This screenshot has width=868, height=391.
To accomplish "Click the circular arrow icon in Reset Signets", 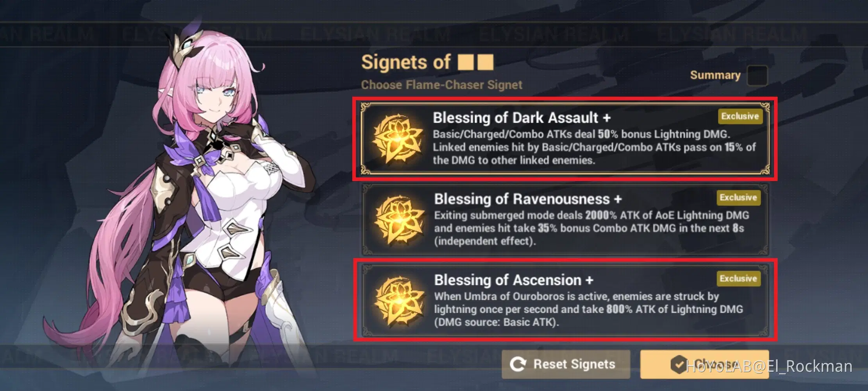I will pyautogui.click(x=518, y=364).
